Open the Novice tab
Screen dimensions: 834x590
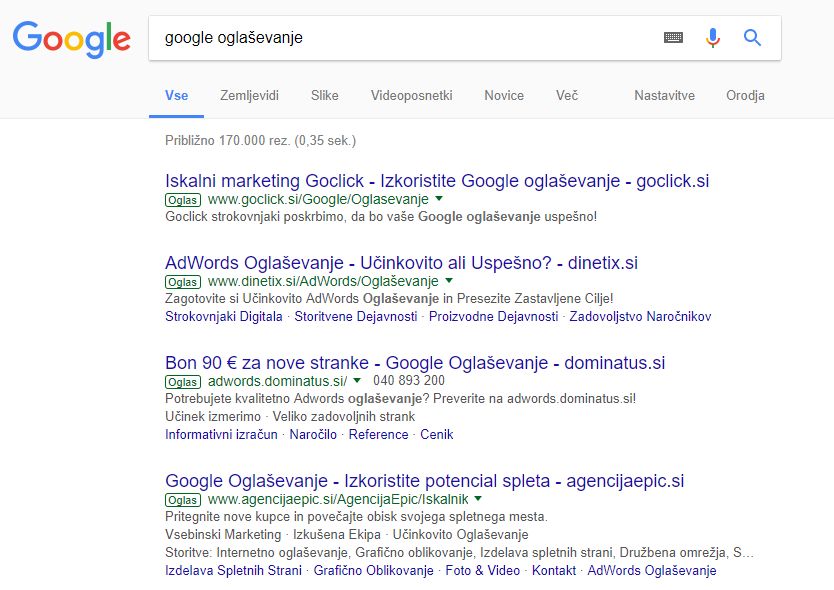tap(504, 96)
